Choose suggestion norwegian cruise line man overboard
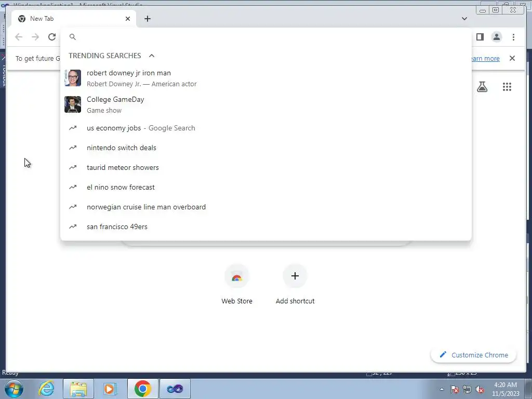This screenshot has width=532, height=399. tap(265, 207)
